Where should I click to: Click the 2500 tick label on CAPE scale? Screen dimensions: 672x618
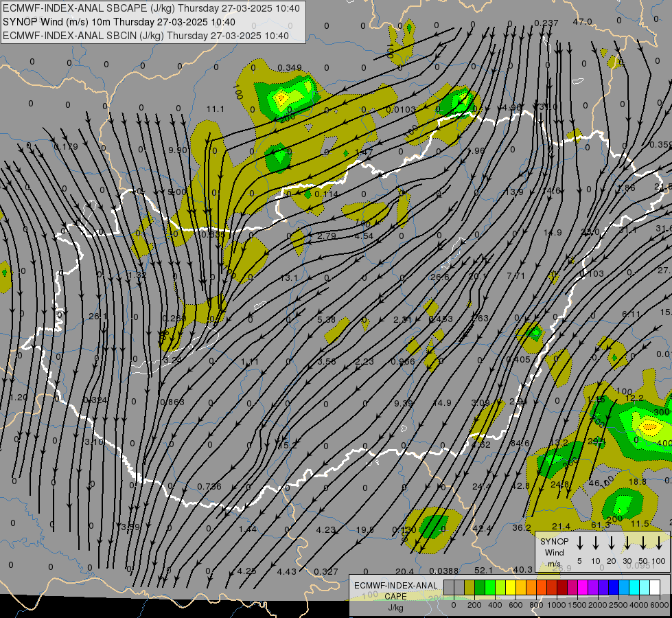pyautogui.click(x=618, y=605)
